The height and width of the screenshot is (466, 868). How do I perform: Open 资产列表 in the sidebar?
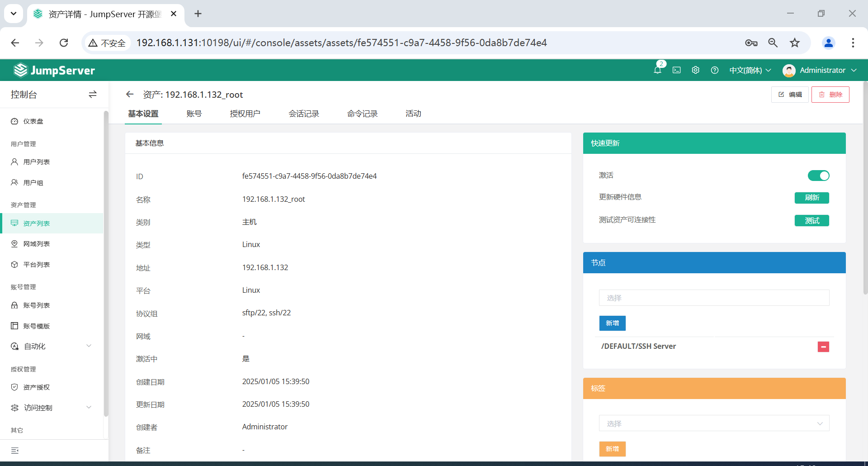coord(52,223)
